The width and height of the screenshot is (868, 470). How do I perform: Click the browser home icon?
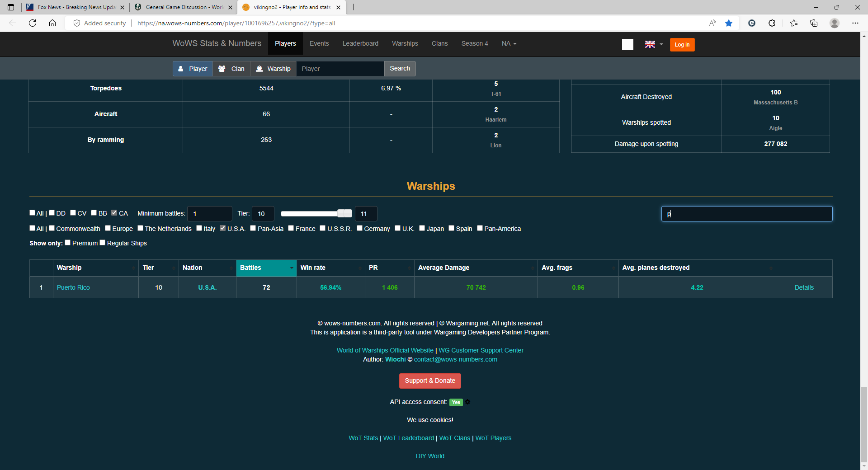coord(52,23)
